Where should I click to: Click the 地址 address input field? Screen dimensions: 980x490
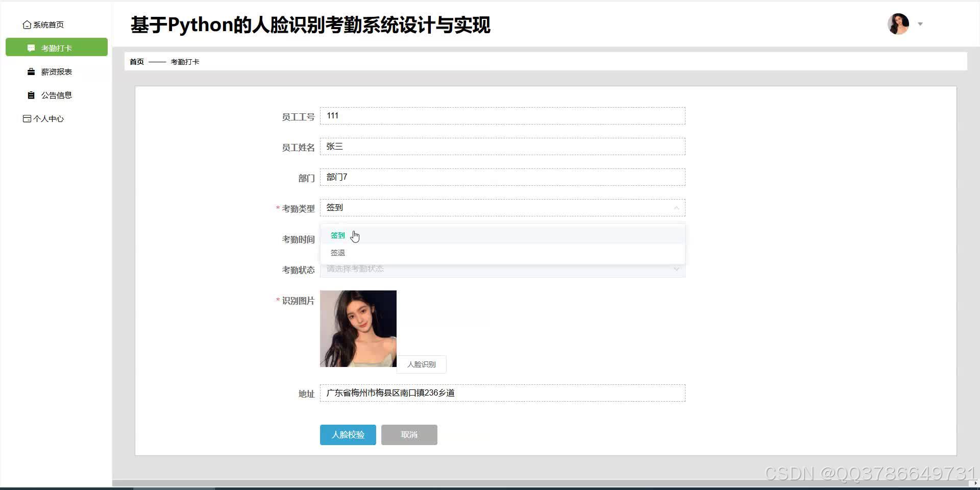(502, 393)
